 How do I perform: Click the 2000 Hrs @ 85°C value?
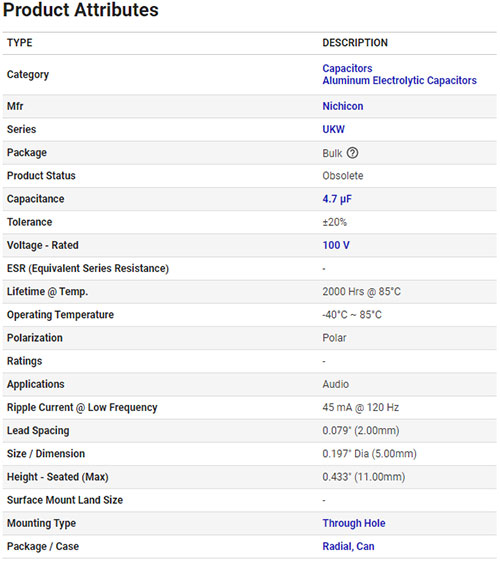tap(361, 291)
